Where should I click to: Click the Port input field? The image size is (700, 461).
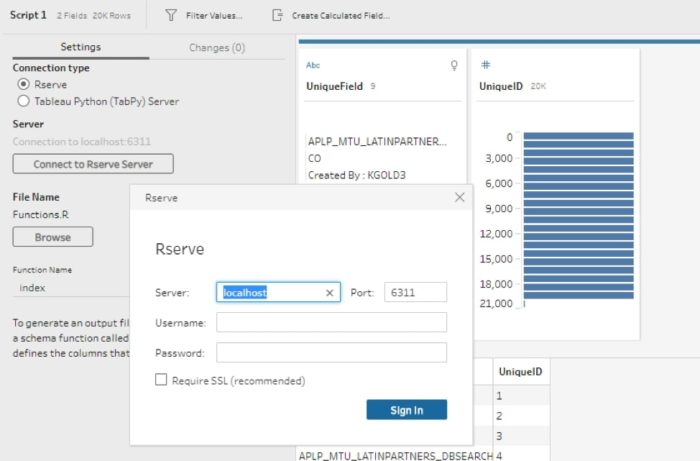(415, 293)
